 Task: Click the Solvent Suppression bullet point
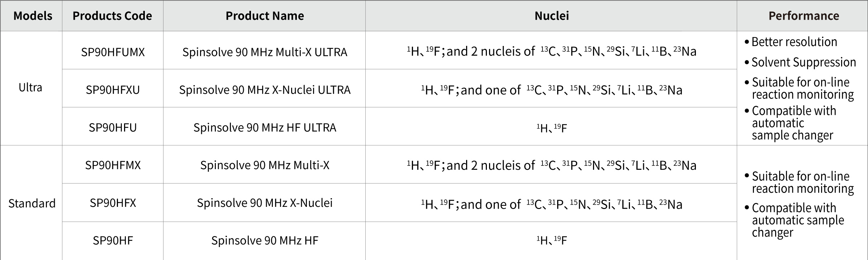[803, 62]
